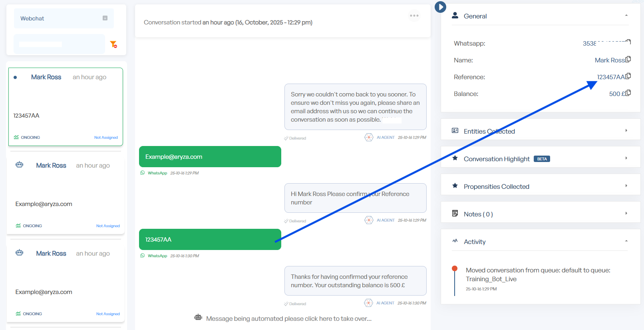This screenshot has height=330, width=644.
Task: Collapse the Activity section
Action: [626, 241]
